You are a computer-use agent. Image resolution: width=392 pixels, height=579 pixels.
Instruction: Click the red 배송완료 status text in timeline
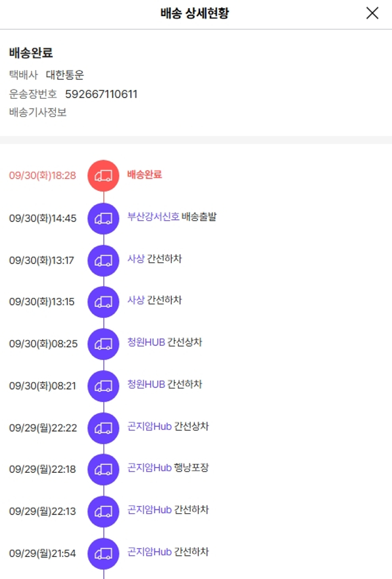(x=144, y=174)
